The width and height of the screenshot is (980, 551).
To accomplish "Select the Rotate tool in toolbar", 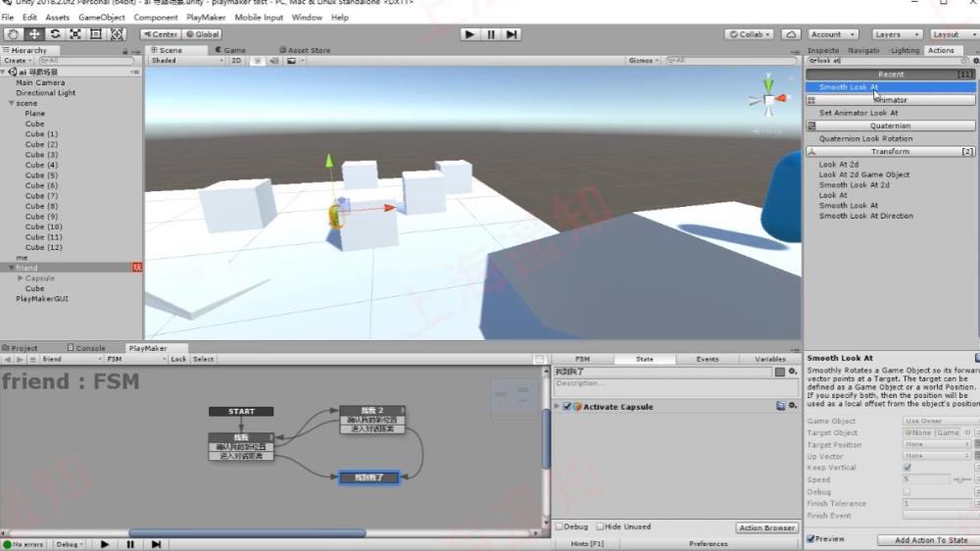I will coord(54,34).
